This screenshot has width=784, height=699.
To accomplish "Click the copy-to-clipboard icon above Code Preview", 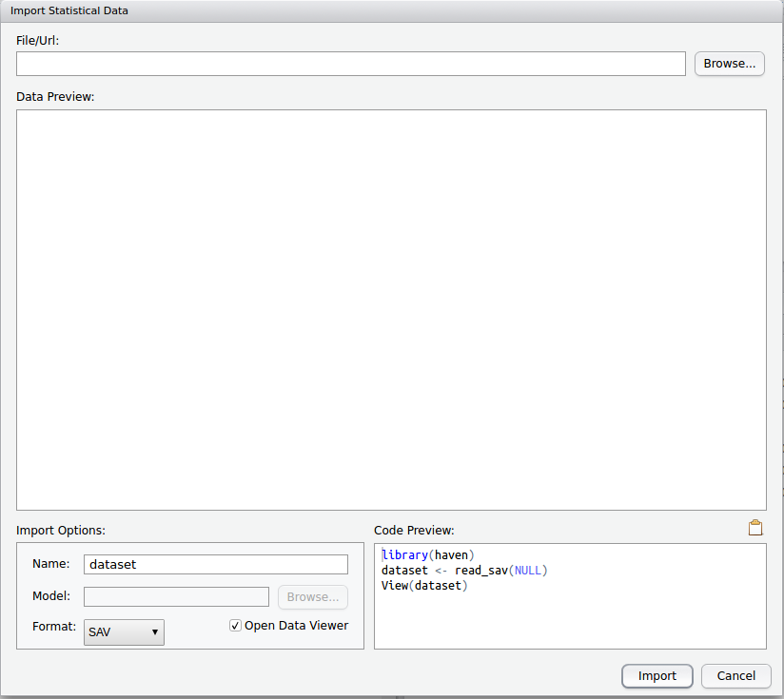I will point(755,527).
